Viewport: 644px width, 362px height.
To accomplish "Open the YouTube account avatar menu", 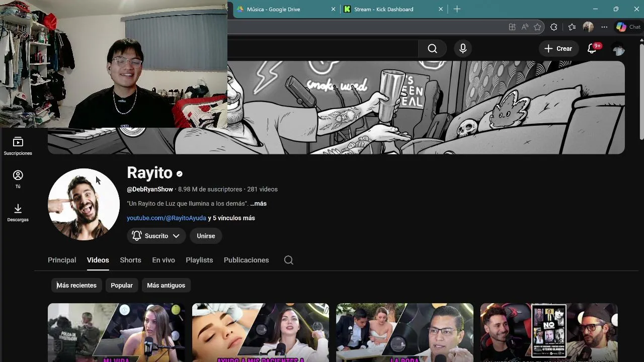I will point(618,49).
